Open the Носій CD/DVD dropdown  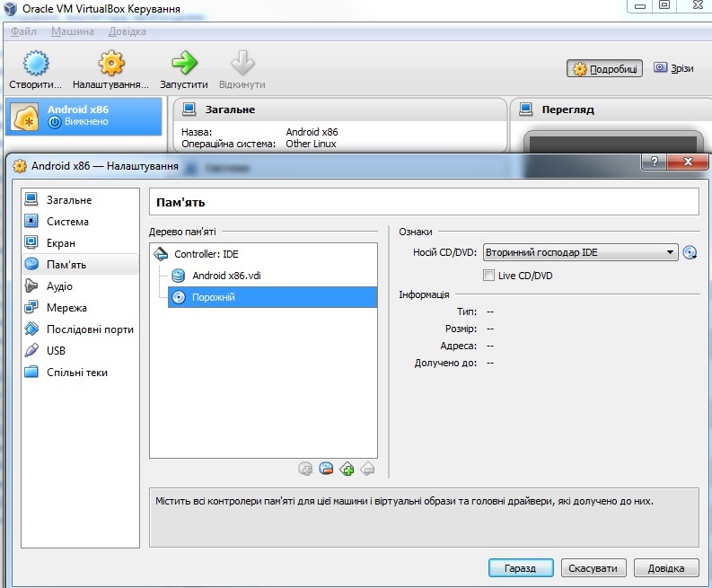pyautogui.click(x=580, y=252)
